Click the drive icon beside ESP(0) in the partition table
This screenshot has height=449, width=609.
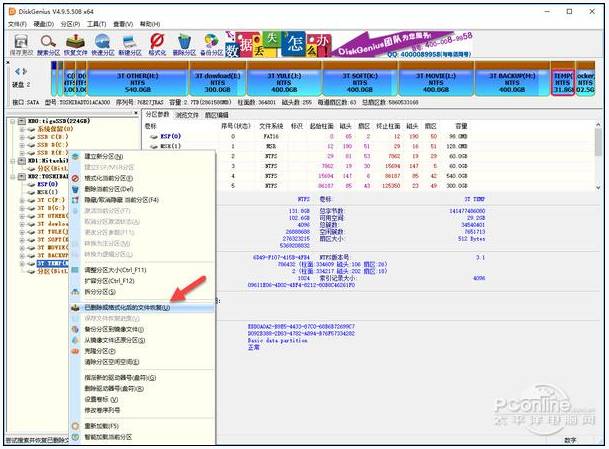pos(154,137)
